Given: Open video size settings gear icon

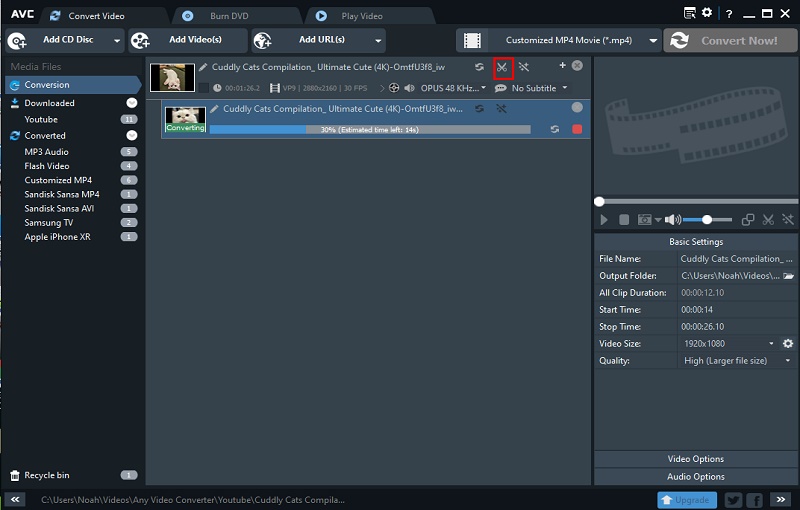Looking at the screenshot, I should pyautogui.click(x=788, y=343).
